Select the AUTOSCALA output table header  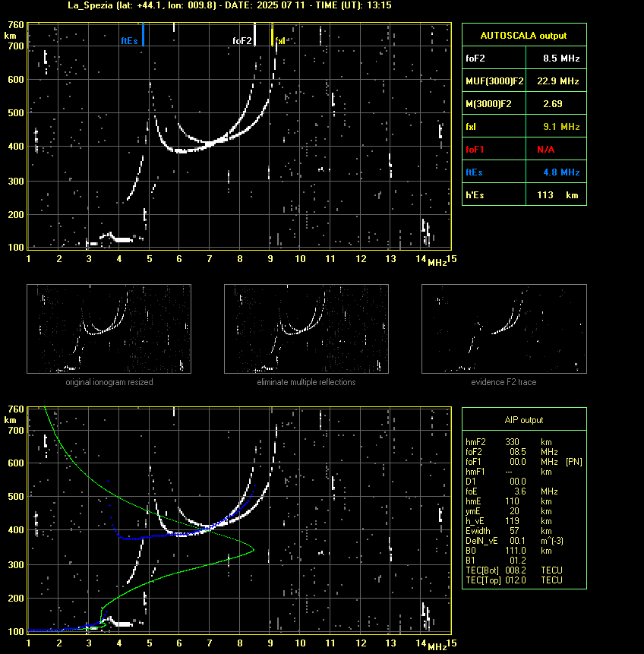tap(524, 36)
